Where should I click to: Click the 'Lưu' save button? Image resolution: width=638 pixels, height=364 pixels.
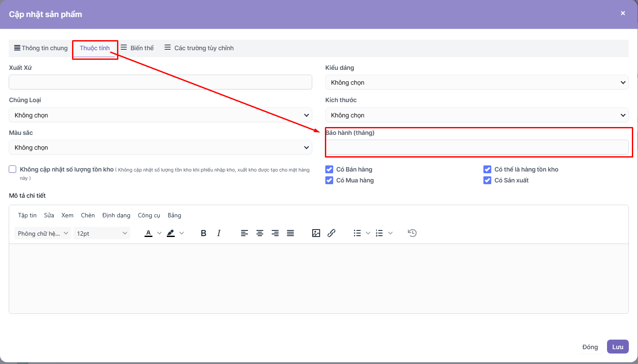(617, 347)
